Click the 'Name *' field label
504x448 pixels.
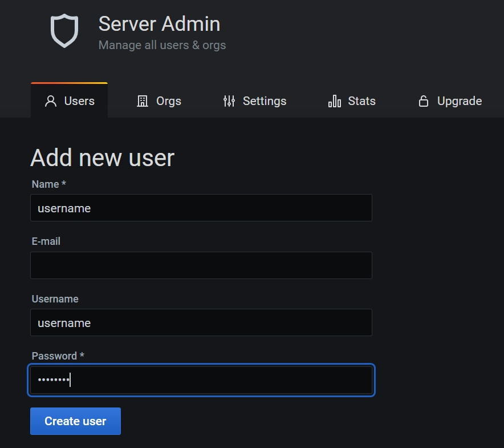pos(49,184)
